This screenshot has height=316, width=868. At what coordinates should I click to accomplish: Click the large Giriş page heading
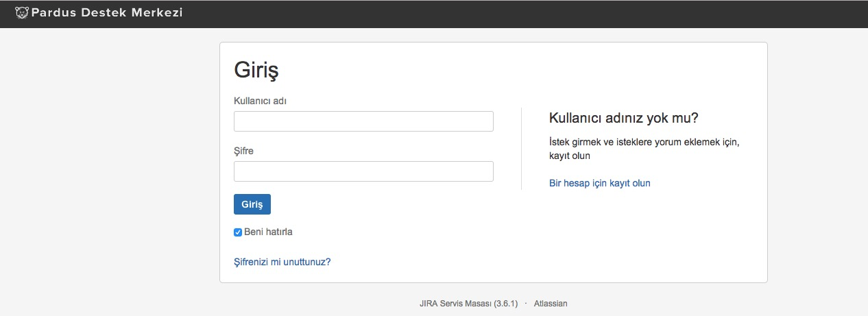coord(256,70)
